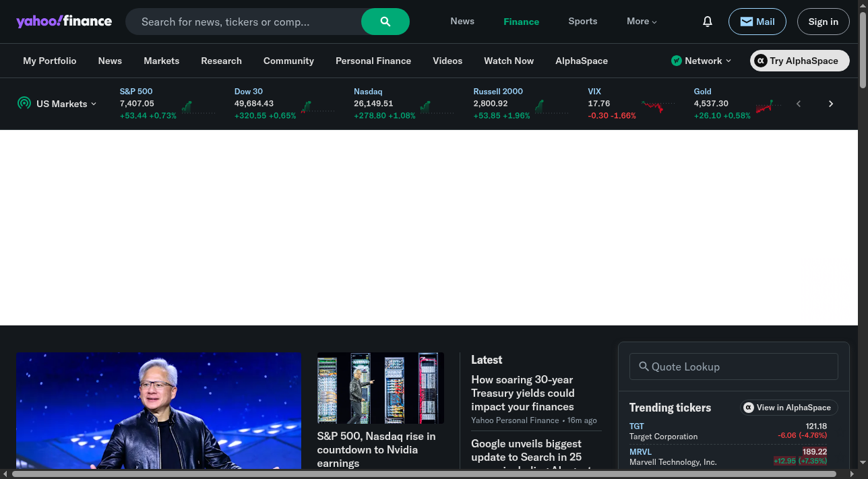868x479 pixels.
Task: Open the Dow 30 index link
Action: pos(249,92)
